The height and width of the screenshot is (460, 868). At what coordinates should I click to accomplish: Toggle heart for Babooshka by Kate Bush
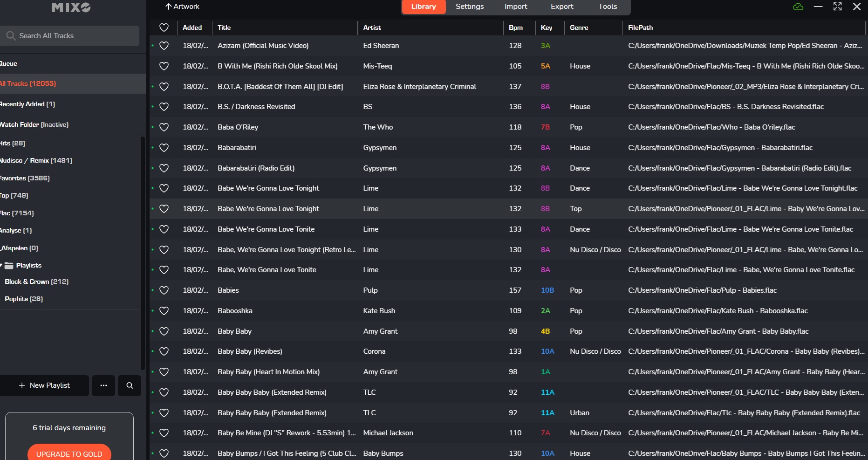(x=164, y=311)
